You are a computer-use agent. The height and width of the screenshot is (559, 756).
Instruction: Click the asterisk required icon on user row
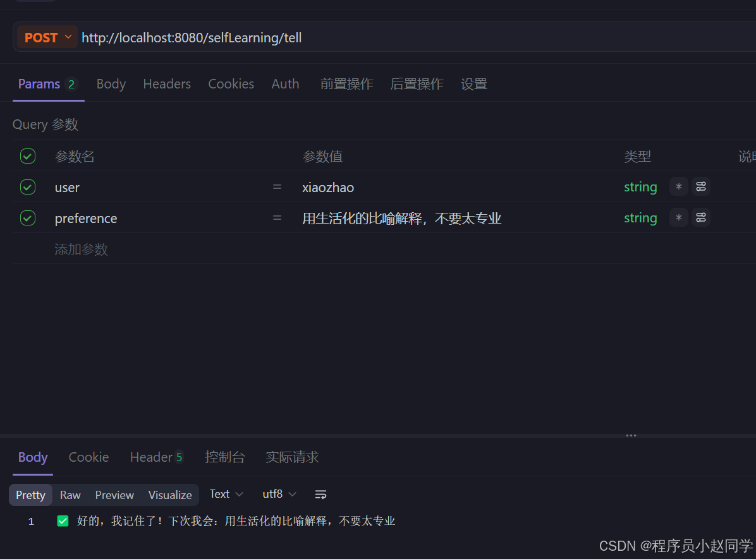click(x=678, y=186)
